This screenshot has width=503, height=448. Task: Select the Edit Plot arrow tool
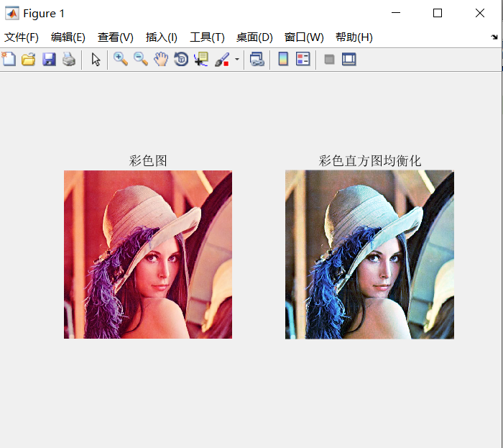point(96,60)
